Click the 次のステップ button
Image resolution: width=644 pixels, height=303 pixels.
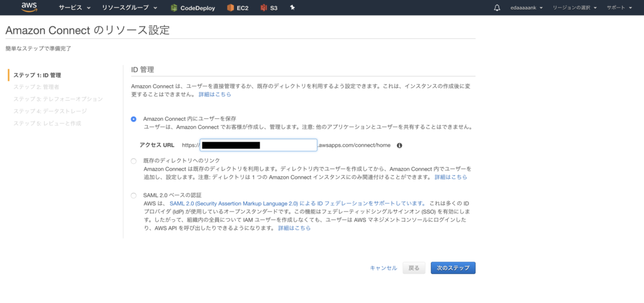pos(453,268)
